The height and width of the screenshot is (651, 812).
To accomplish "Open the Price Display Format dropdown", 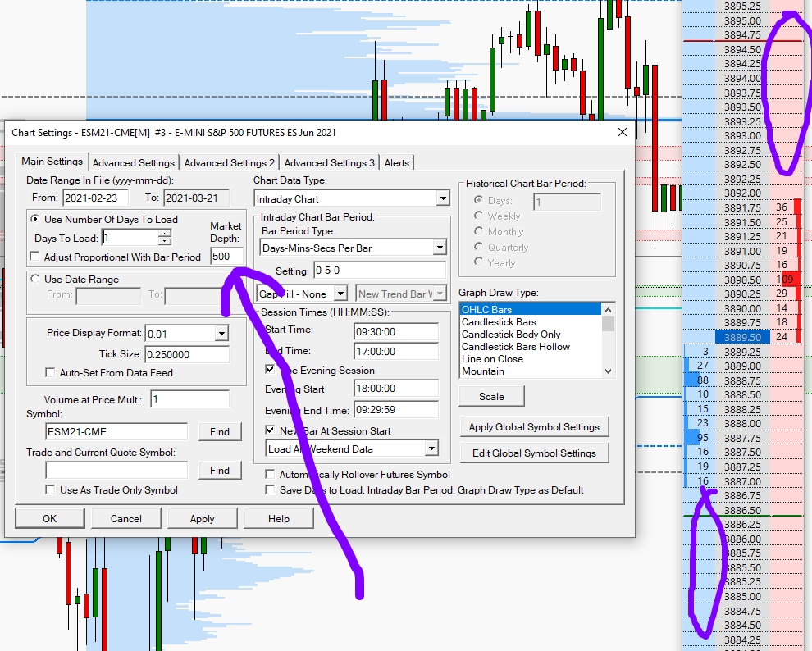I will (221, 334).
